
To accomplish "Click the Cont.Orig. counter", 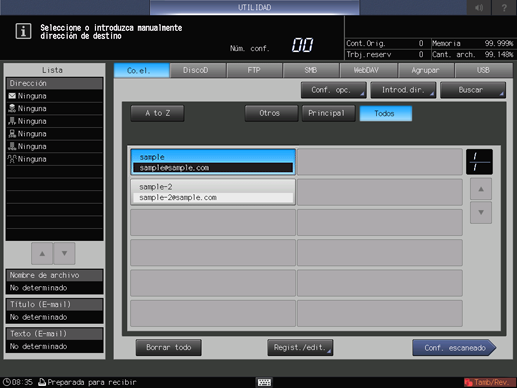I will (x=385, y=44).
